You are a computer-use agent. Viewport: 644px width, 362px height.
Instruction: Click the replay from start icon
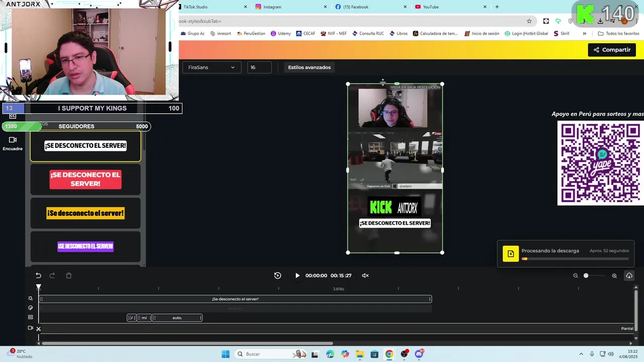(278, 276)
